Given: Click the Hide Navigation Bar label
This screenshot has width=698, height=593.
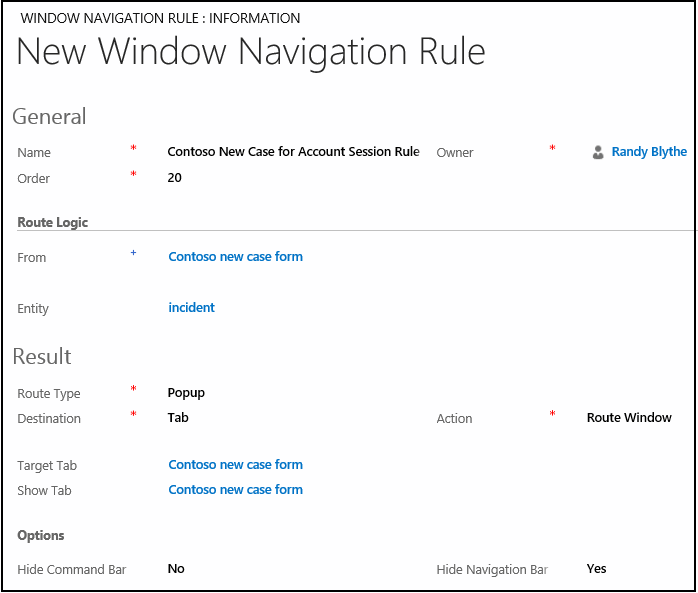Looking at the screenshot, I should click(x=492, y=570).
